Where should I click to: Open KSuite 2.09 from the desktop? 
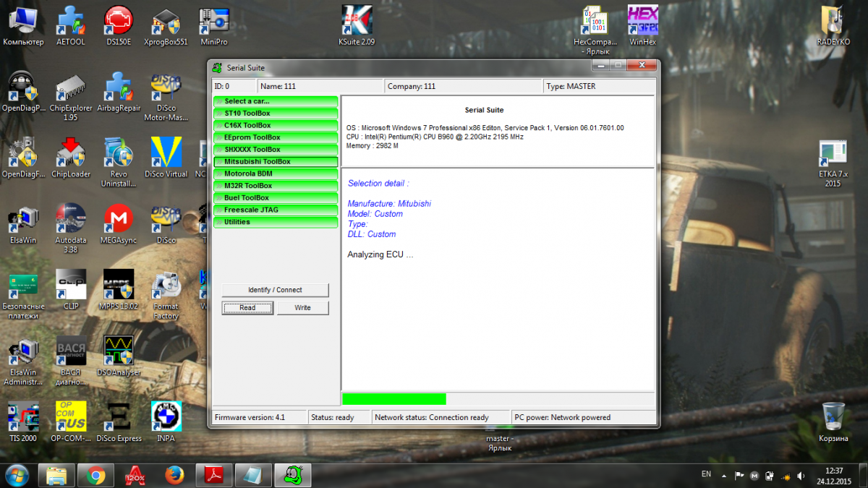[x=357, y=26]
